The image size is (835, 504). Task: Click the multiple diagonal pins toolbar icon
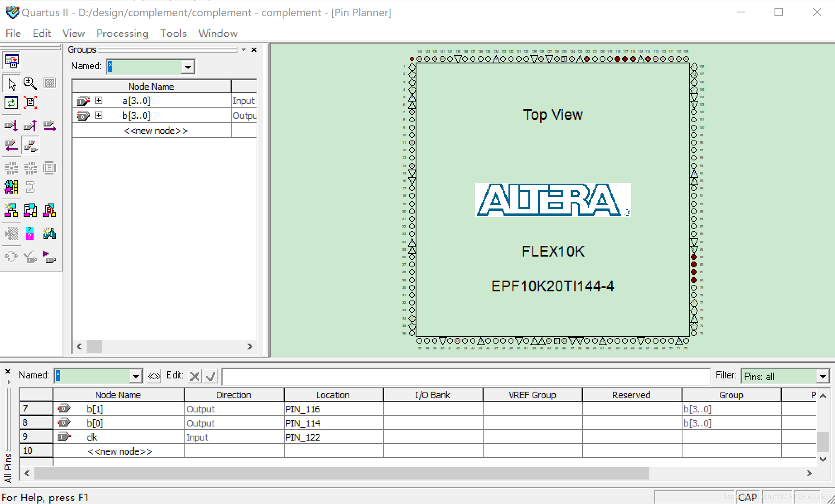coord(30,145)
